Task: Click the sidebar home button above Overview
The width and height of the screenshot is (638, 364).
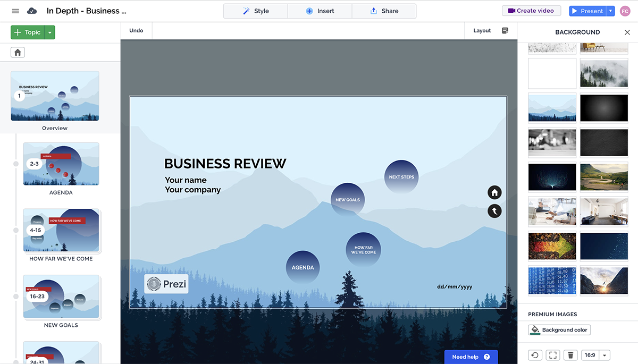Action: (x=18, y=52)
